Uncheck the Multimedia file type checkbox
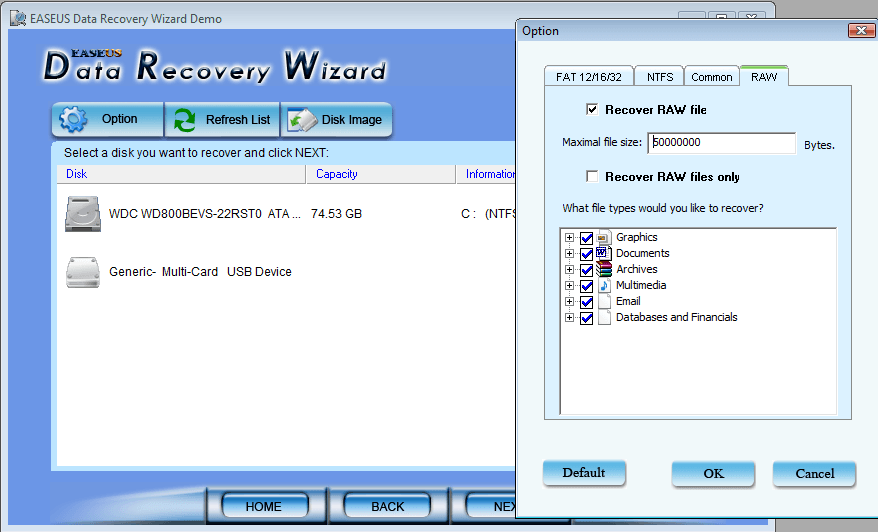This screenshot has width=878, height=532. pos(586,286)
